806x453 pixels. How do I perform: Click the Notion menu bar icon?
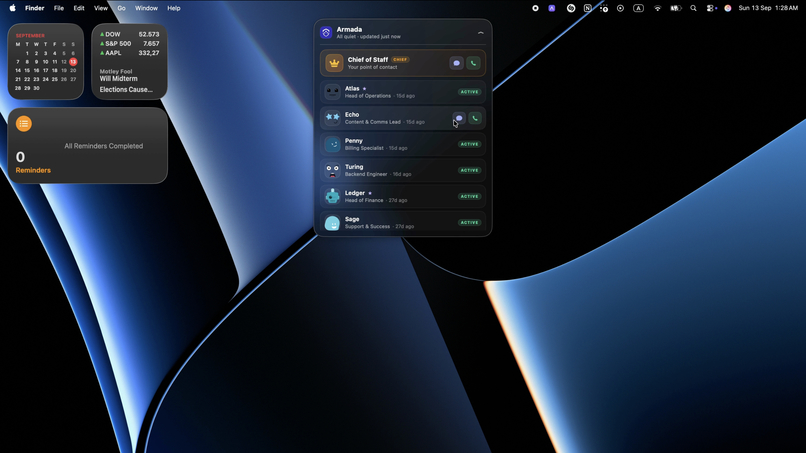[588, 8]
